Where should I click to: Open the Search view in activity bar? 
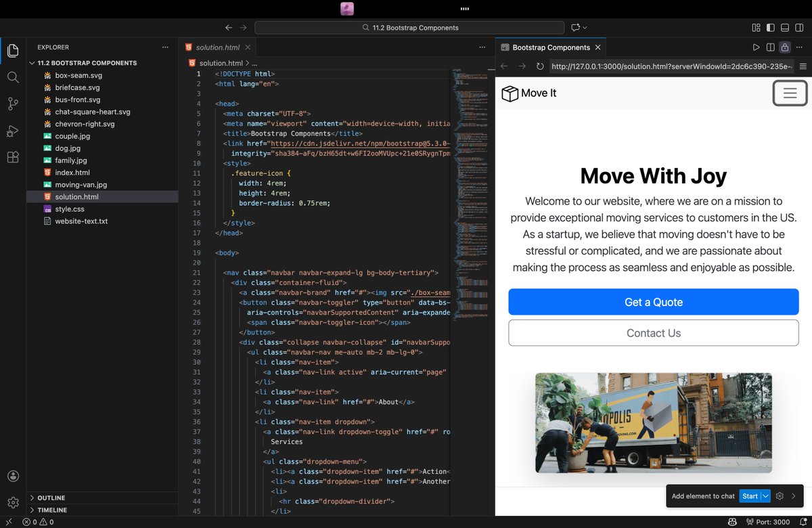click(x=13, y=77)
